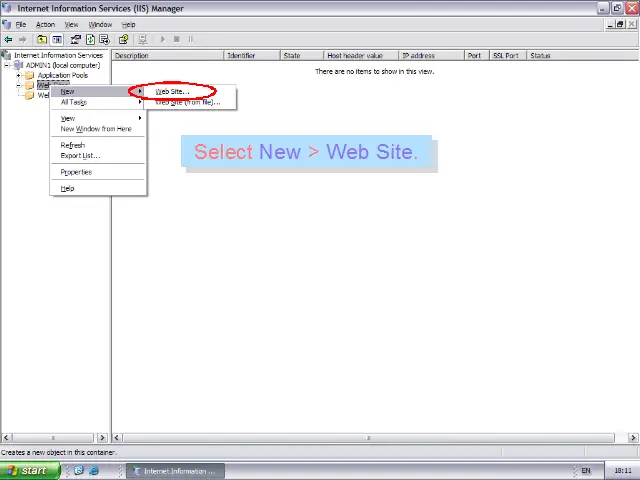Viewport: 640px width, 480px height.
Task: Click the EN language indicator in tray
Action: 586,471
